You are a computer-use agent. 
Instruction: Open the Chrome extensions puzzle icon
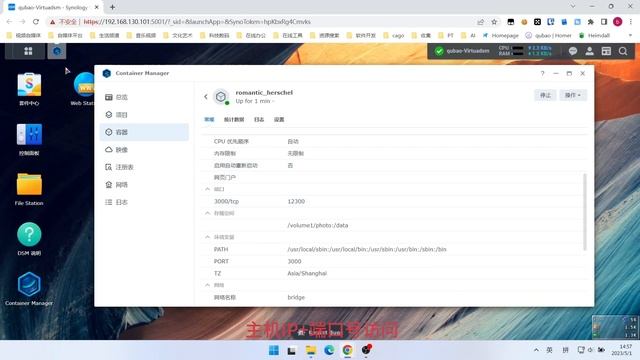591,22
